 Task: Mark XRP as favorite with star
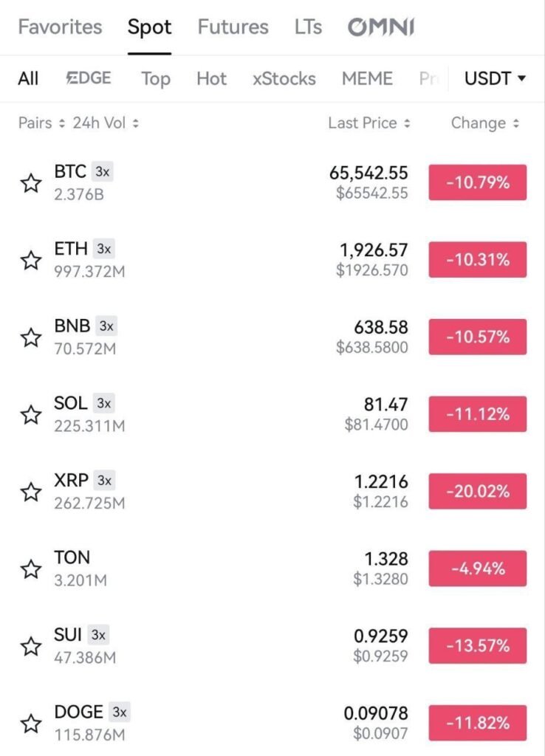tap(30, 492)
